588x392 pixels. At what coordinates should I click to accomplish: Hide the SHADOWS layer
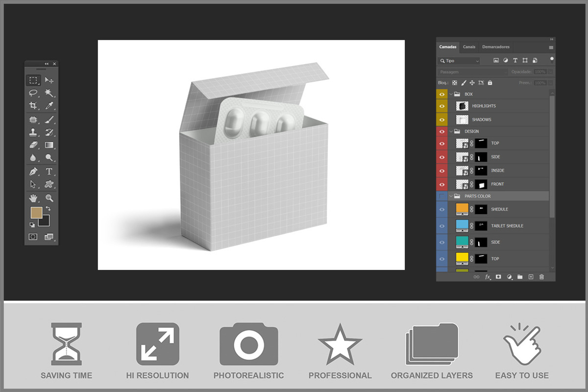coord(442,120)
